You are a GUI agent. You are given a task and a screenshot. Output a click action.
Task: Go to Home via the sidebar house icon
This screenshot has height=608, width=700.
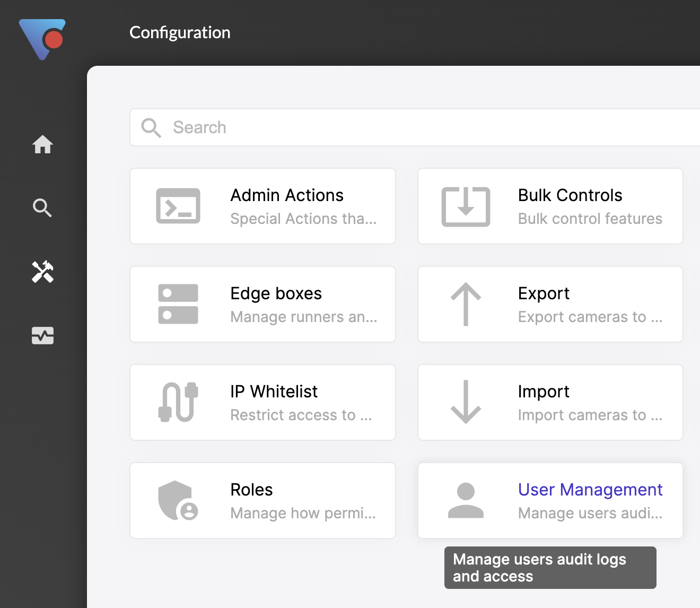(x=42, y=144)
